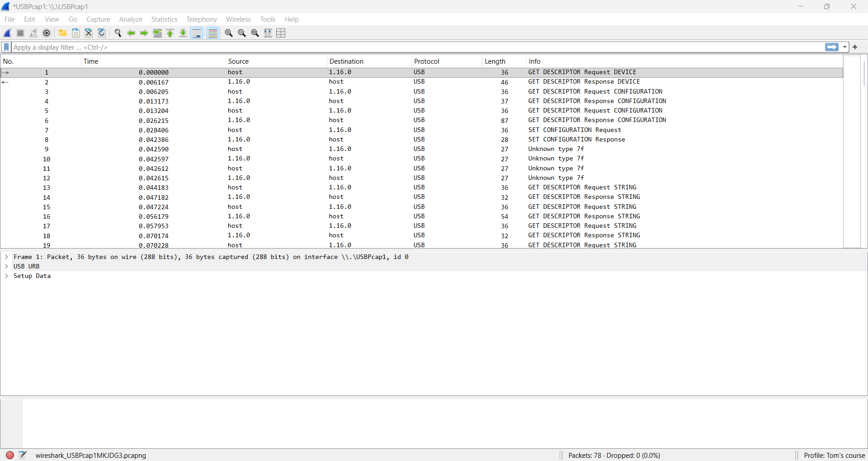Image resolution: width=868 pixels, height=461 pixels.
Task: Click the capture options gear icon
Action: point(47,33)
